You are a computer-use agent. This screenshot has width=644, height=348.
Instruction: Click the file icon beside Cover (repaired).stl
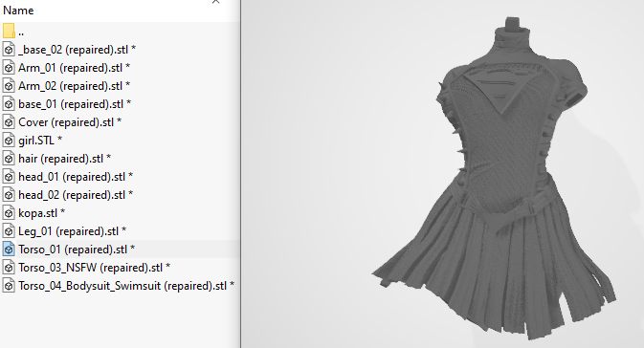click(9, 121)
